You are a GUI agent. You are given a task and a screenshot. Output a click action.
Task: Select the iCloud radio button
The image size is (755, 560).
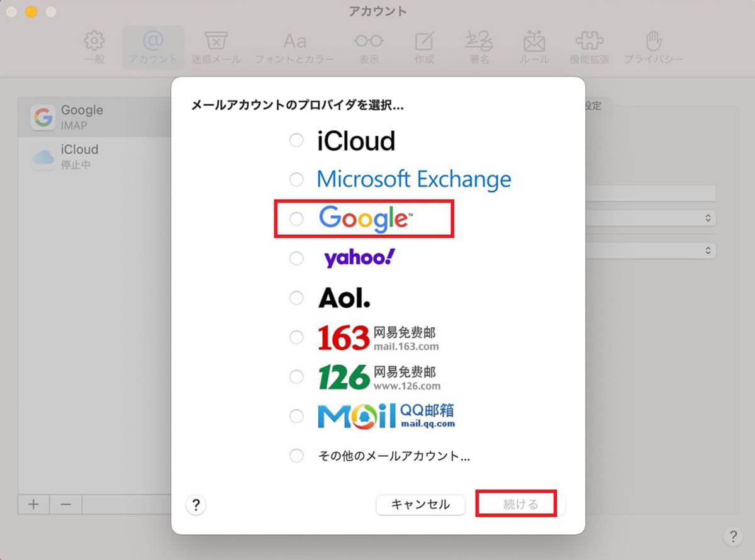point(296,140)
